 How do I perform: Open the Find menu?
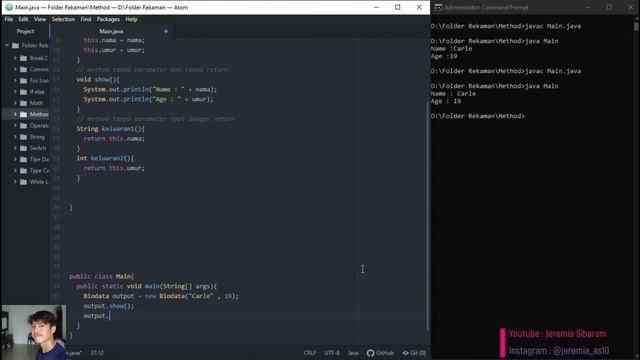(86, 19)
